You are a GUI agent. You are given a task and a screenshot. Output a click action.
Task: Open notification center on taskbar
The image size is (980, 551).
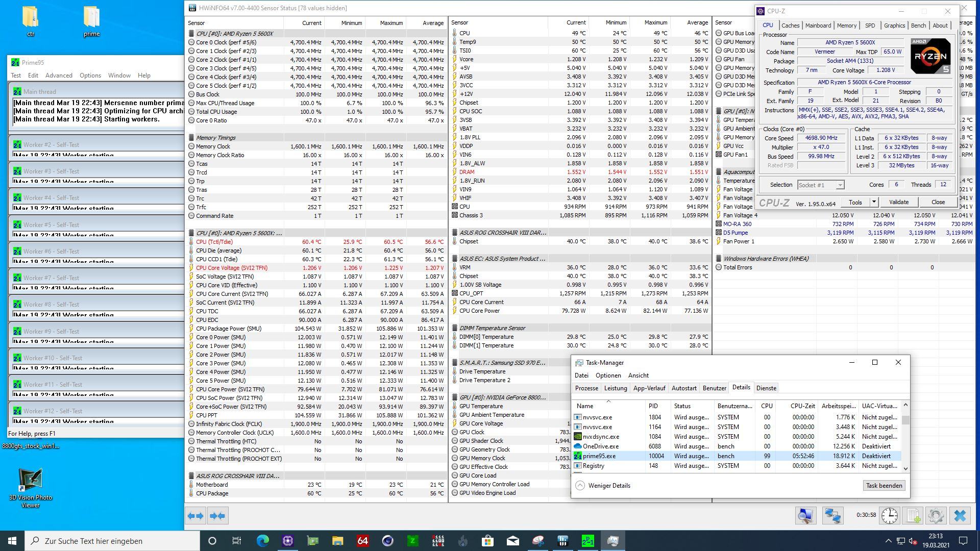(x=963, y=541)
